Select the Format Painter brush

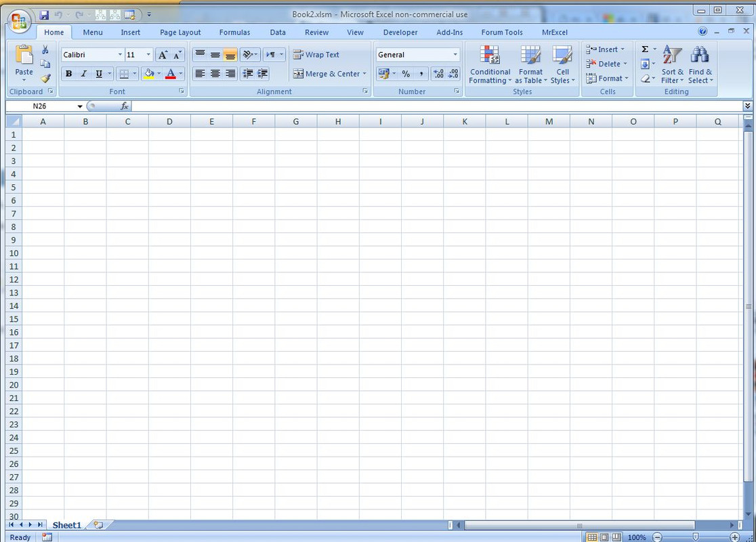[x=45, y=78]
